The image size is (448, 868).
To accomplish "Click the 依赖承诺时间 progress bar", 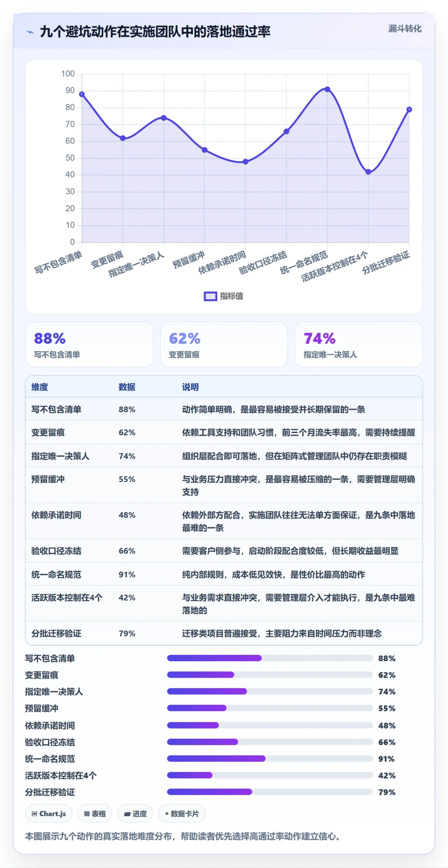I will 270,725.
